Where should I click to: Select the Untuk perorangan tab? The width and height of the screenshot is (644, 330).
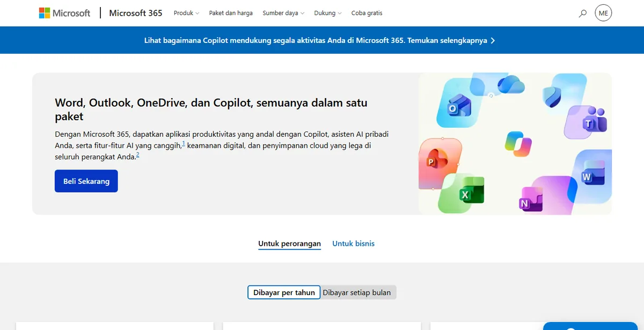(289, 244)
